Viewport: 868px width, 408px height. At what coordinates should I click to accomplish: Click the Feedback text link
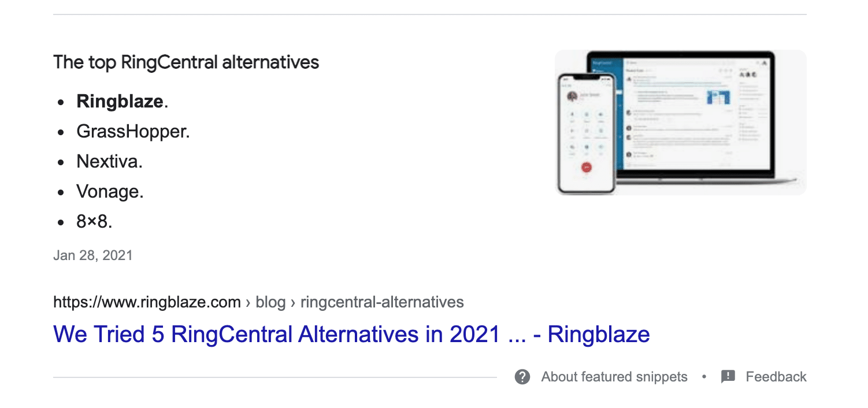[776, 377]
